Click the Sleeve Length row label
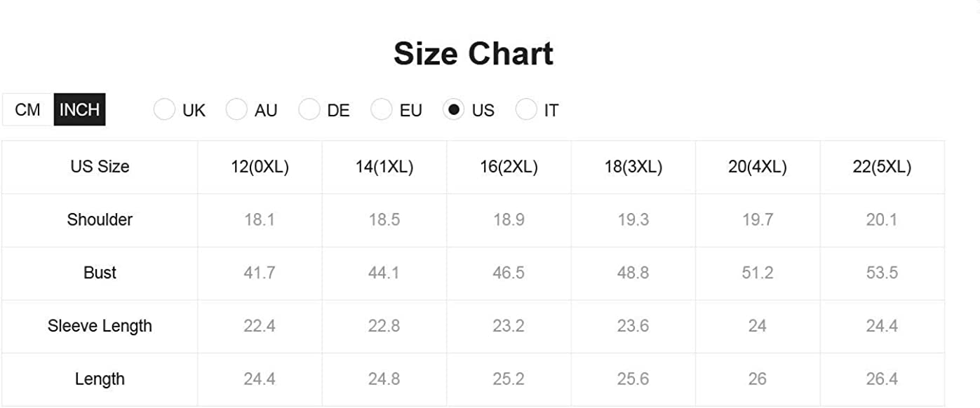The image size is (980, 408). coord(100,326)
